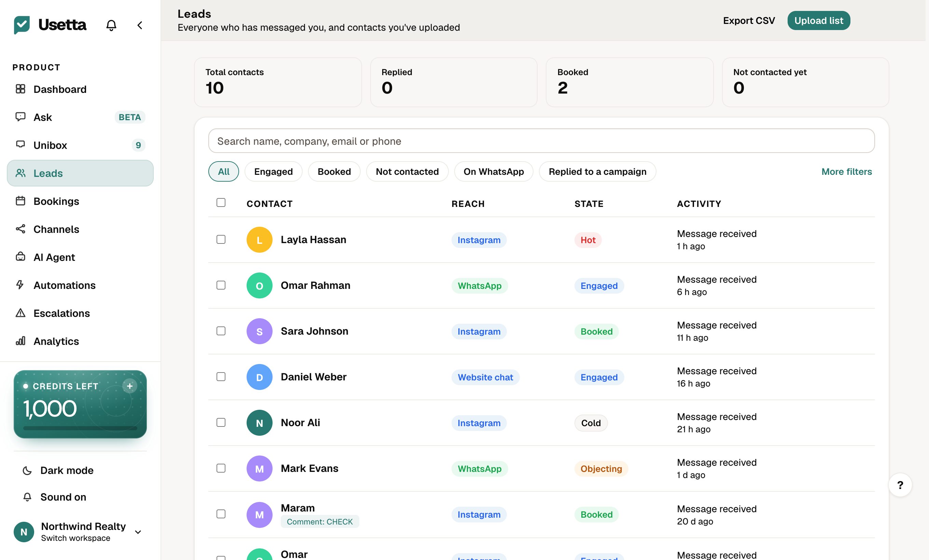
Task: Open the Bookings calendar page
Action: (80, 201)
